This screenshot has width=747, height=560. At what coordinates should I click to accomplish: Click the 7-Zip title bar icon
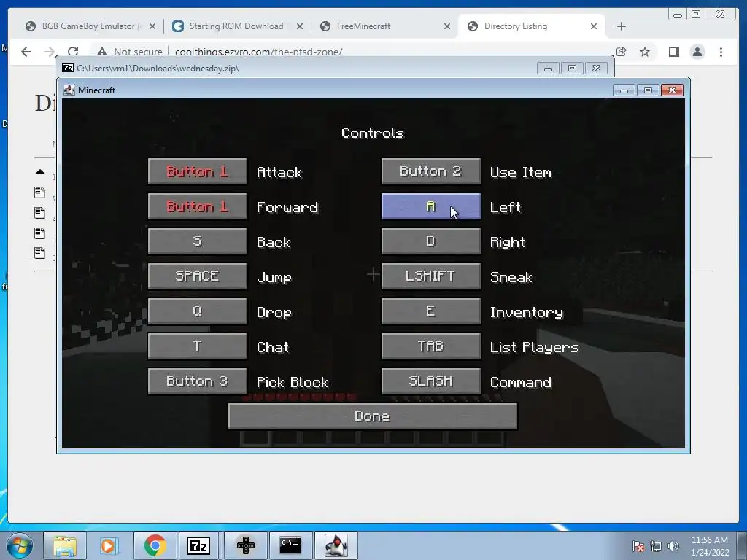pos(68,68)
